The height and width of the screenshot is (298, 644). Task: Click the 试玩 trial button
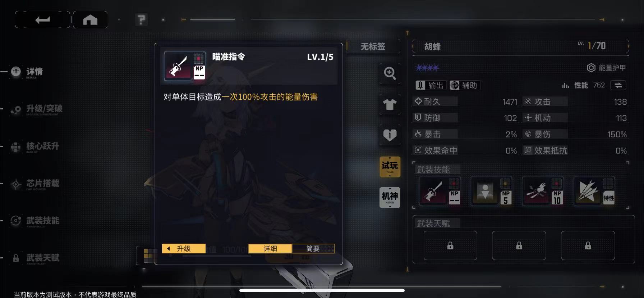390,167
